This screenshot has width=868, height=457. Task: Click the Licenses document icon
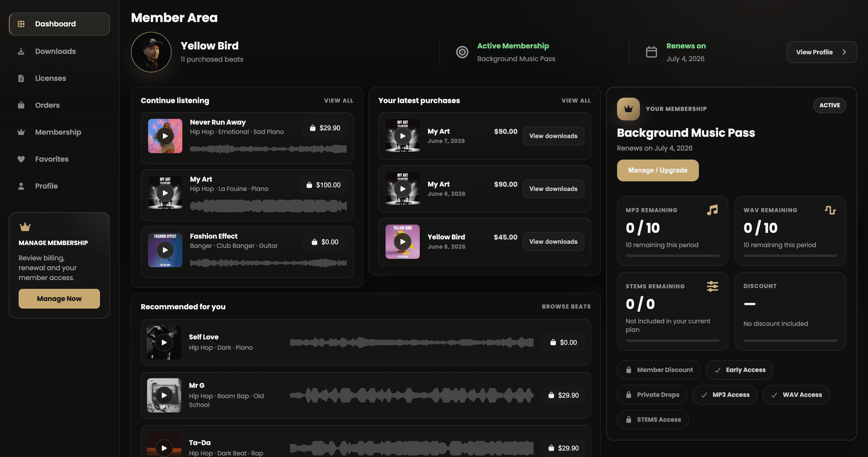click(x=21, y=78)
